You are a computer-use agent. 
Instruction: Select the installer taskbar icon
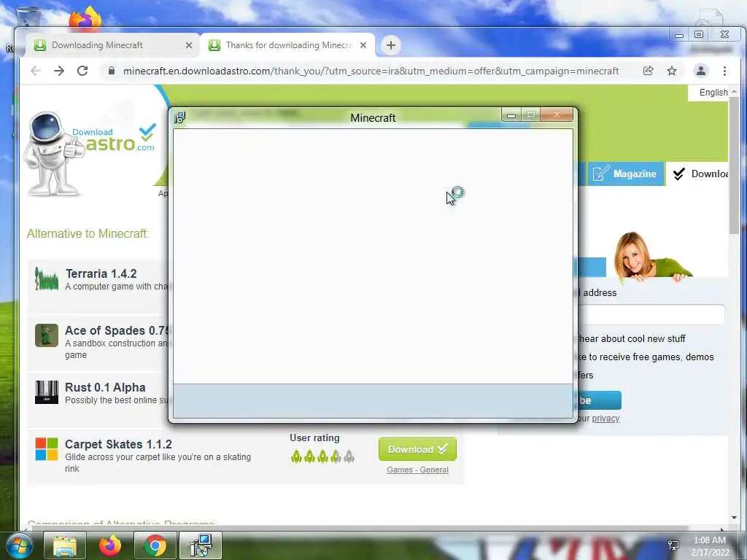click(x=201, y=545)
